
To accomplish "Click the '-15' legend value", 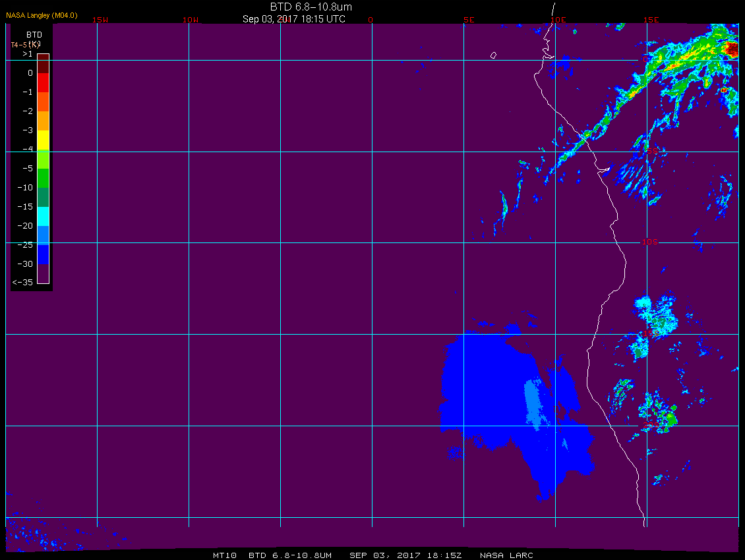I will point(25,207).
